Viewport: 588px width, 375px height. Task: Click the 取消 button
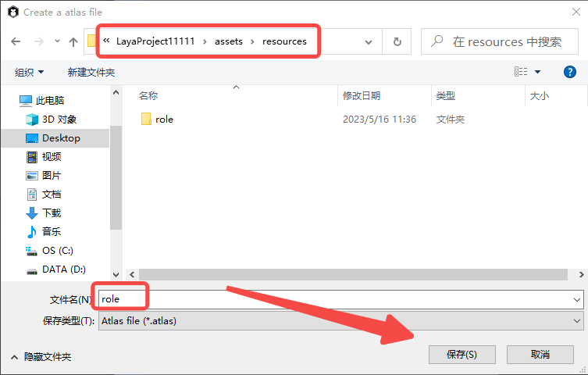point(540,354)
